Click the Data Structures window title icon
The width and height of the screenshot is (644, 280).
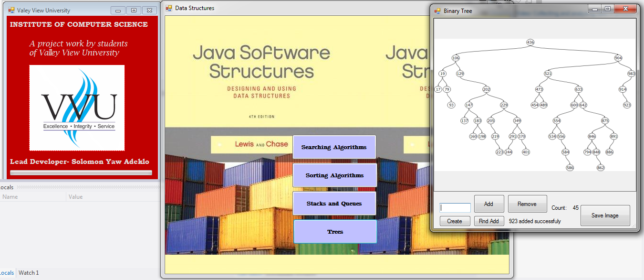(x=169, y=8)
